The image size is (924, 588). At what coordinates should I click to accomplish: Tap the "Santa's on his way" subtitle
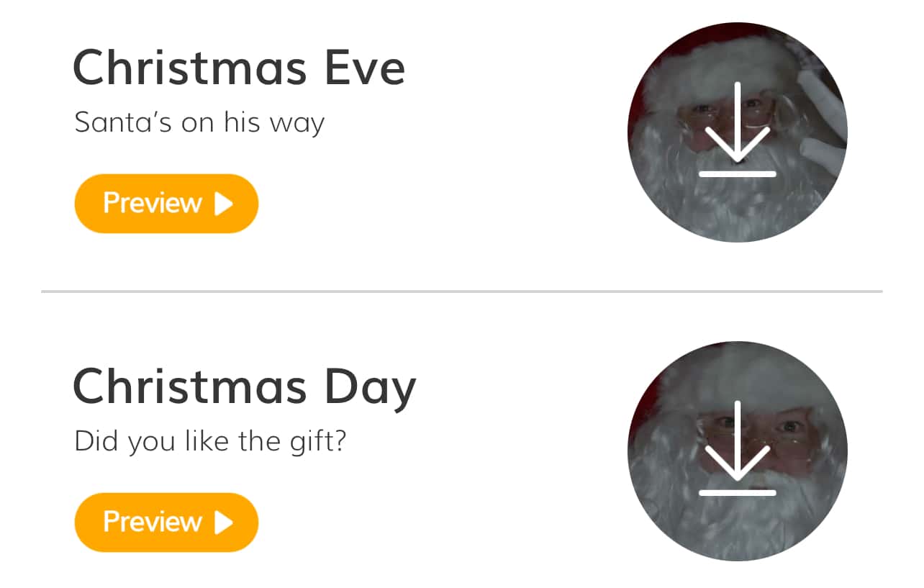tap(199, 123)
